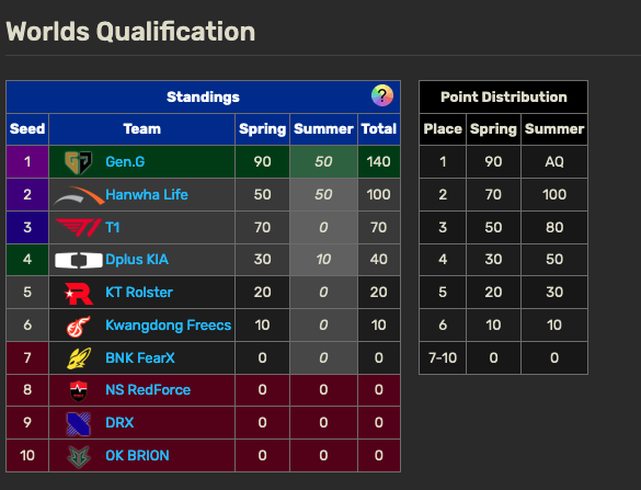The width and height of the screenshot is (641, 490).
Task: Click the rainbow help question mark icon
Action: tap(382, 96)
